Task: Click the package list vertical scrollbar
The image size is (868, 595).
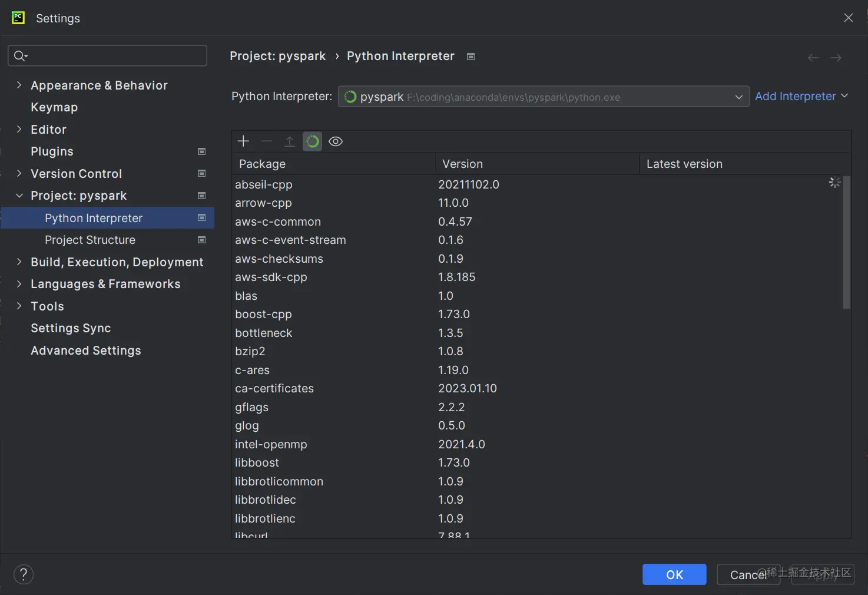Action: (x=847, y=242)
